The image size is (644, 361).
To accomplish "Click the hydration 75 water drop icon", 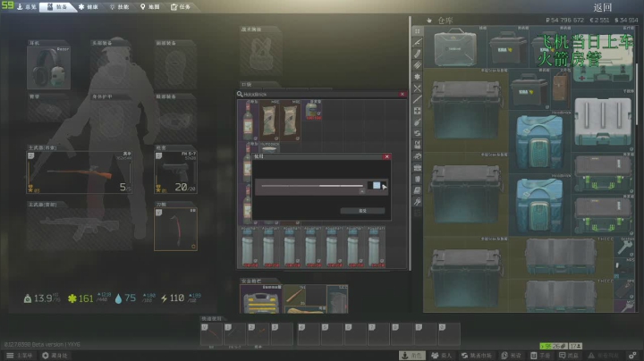I will coord(119,298).
